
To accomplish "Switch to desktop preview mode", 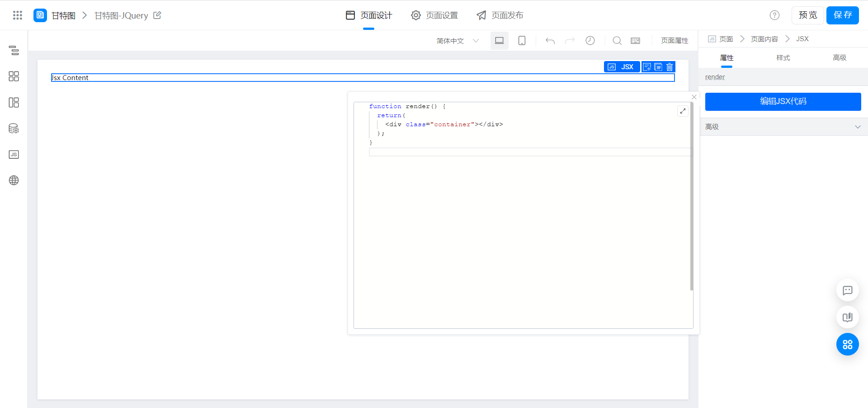I will click(499, 41).
